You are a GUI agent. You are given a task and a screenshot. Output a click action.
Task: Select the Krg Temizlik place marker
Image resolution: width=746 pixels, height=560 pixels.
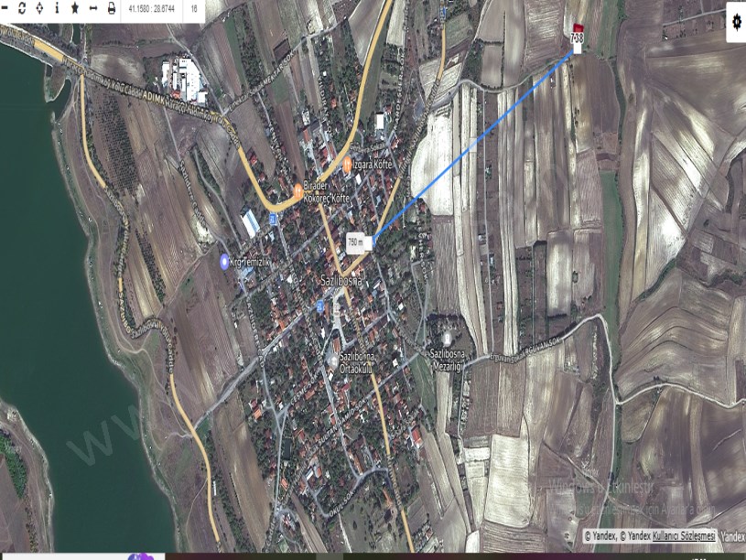coord(225,262)
